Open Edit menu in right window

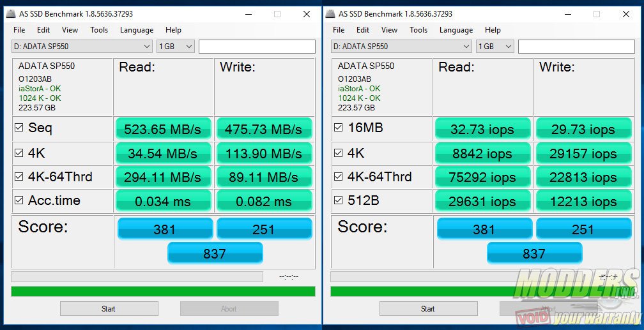[x=363, y=30]
